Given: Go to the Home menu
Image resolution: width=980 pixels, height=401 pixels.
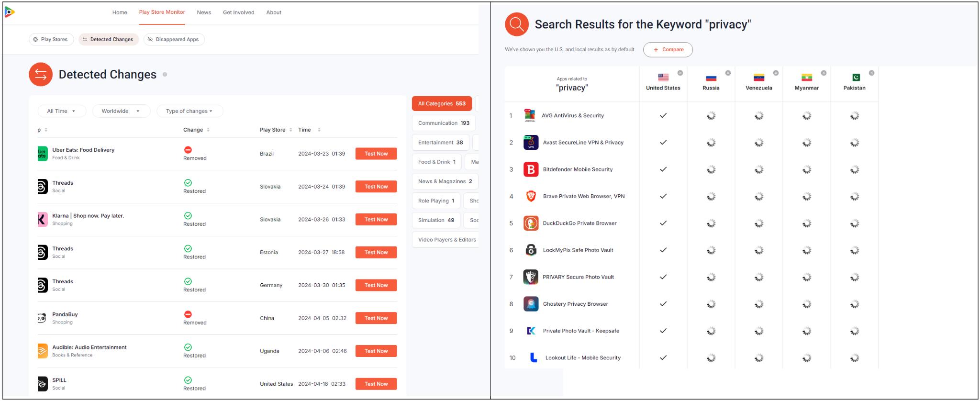Looking at the screenshot, I should pyautogui.click(x=120, y=12).
